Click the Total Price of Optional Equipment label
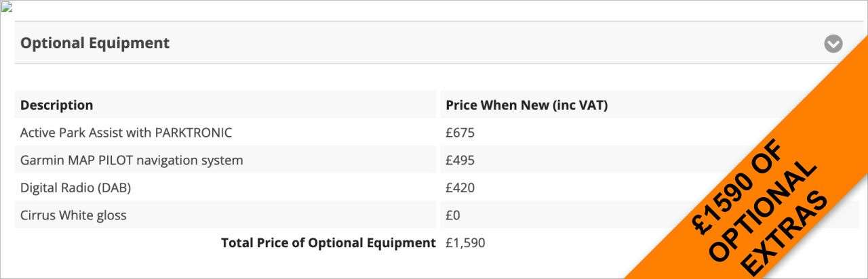The width and height of the screenshot is (868, 279). coord(328,242)
